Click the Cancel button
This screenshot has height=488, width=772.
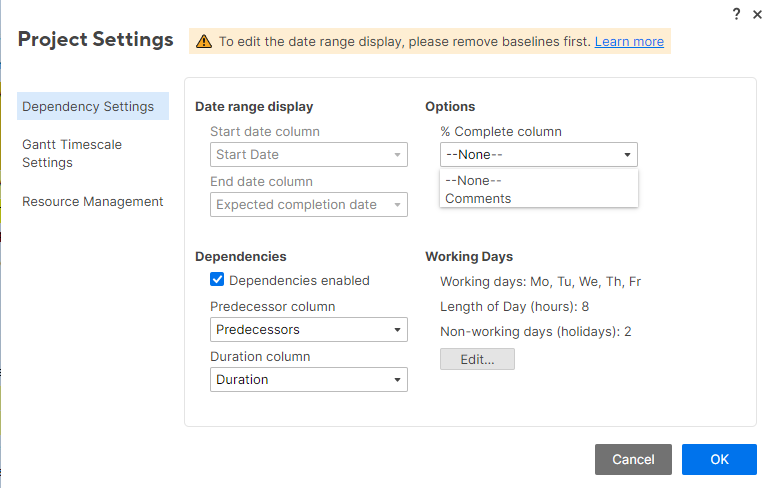click(633, 460)
